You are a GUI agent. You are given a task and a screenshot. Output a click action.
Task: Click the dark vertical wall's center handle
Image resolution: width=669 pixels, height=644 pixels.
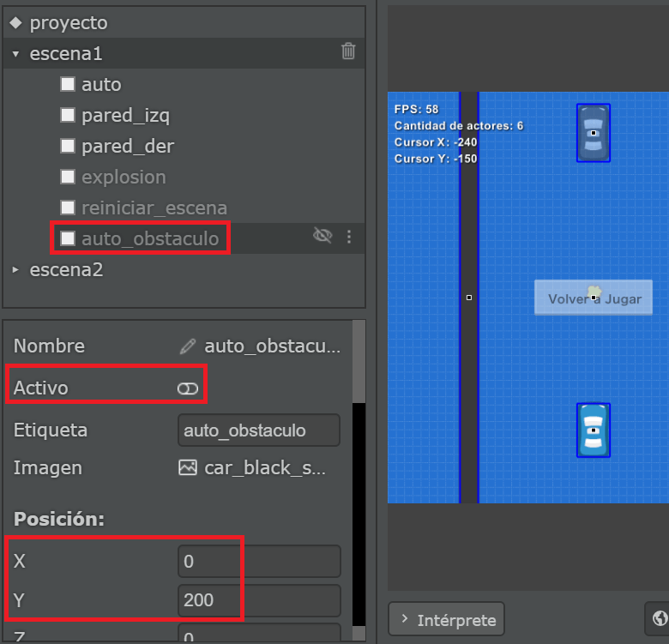coord(469,298)
